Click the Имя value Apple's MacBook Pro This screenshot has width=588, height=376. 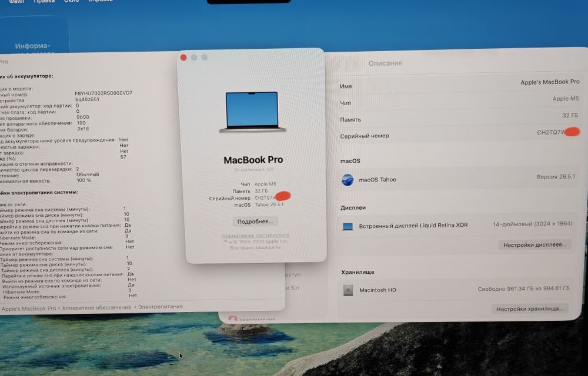click(550, 82)
